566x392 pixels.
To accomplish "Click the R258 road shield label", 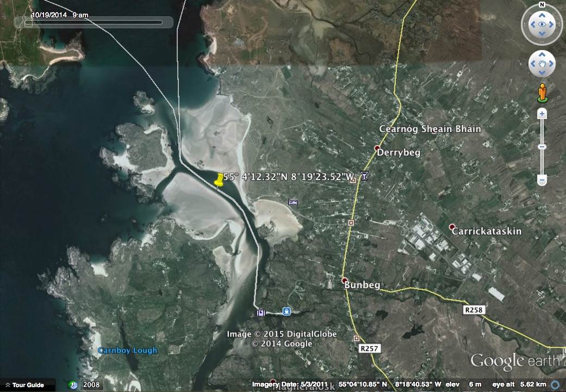I will coord(474,309).
